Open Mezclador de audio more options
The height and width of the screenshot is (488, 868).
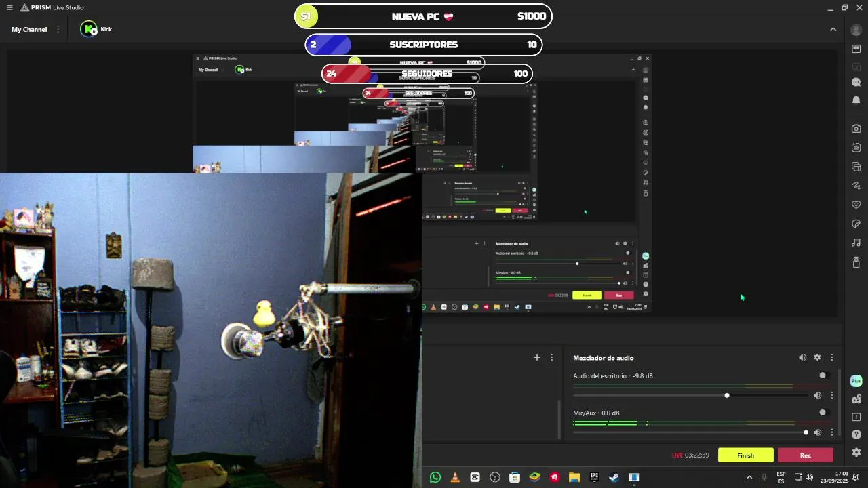(832, 357)
